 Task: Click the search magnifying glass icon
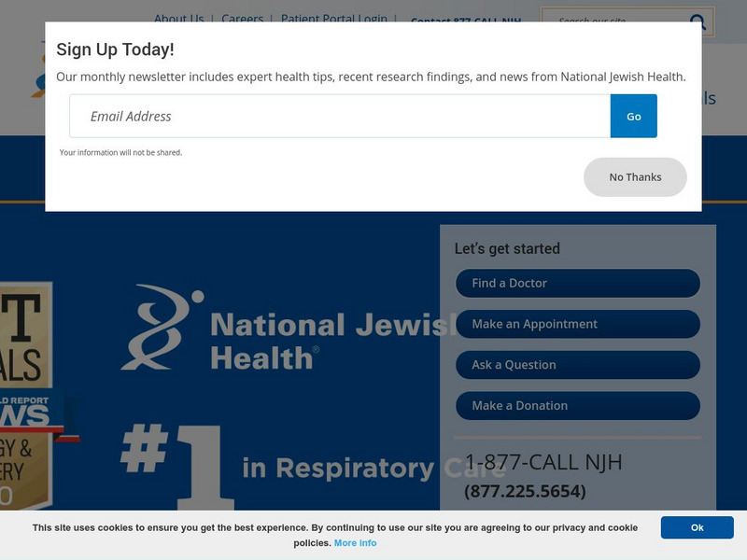tap(698, 21)
